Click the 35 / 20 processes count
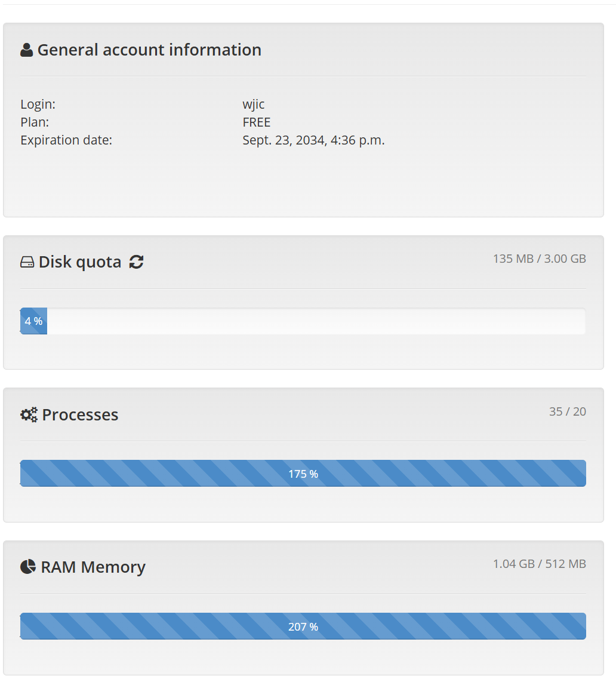 [567, 411]
